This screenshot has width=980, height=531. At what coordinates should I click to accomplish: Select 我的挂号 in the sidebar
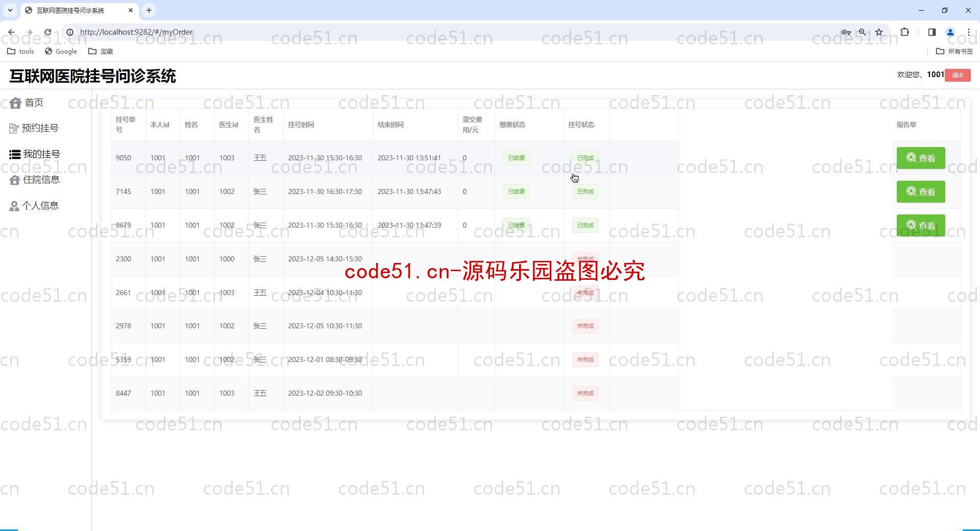coord(35,154)
